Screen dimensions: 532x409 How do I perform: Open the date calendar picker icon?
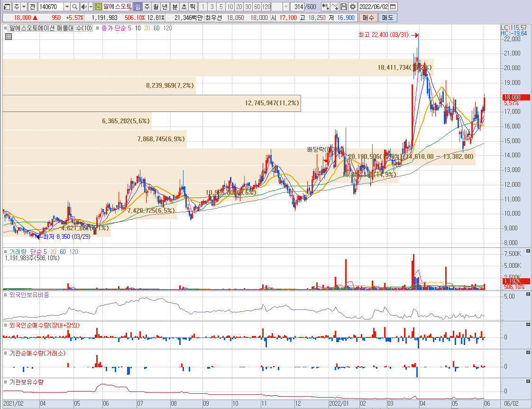393,7
